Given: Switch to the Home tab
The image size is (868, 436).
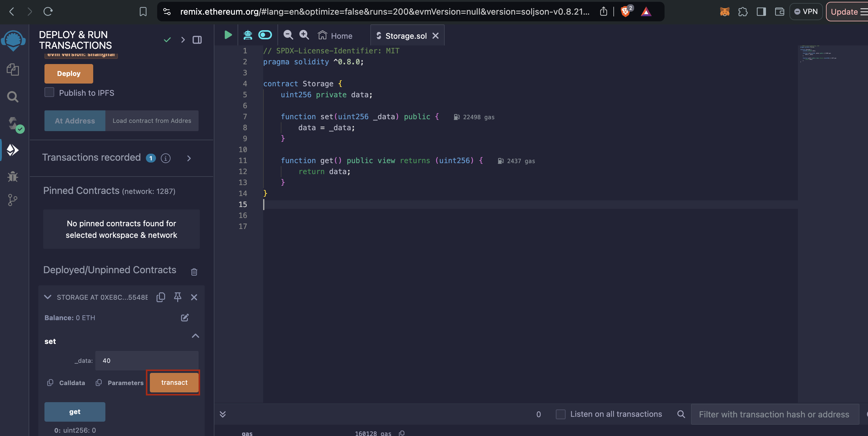Looking at the screenshot, I should click(335, 36).
